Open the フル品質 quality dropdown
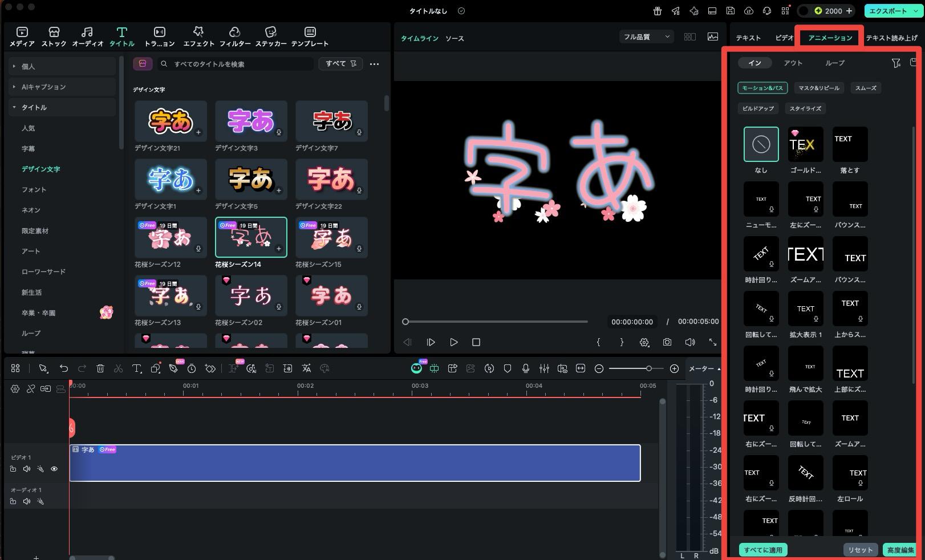Image resolution: width=925 pixels, height=560 pixels. [x=646, y=36]
